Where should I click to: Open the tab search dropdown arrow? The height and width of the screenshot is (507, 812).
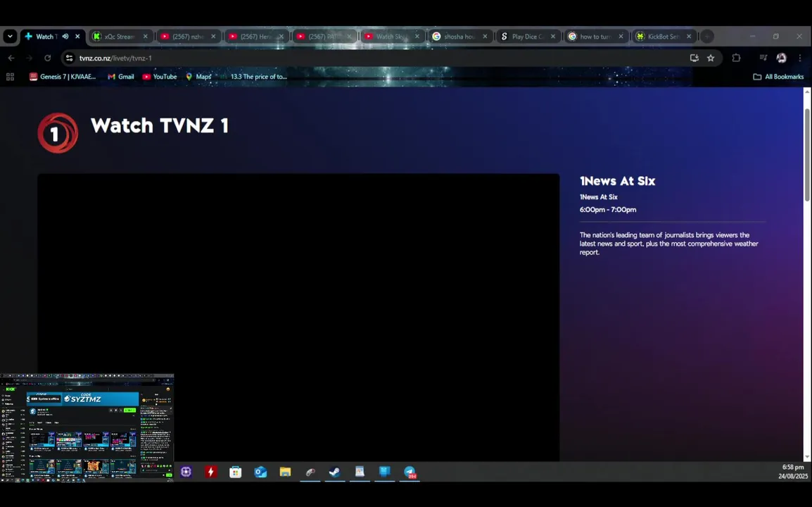(x=10, y=37)
